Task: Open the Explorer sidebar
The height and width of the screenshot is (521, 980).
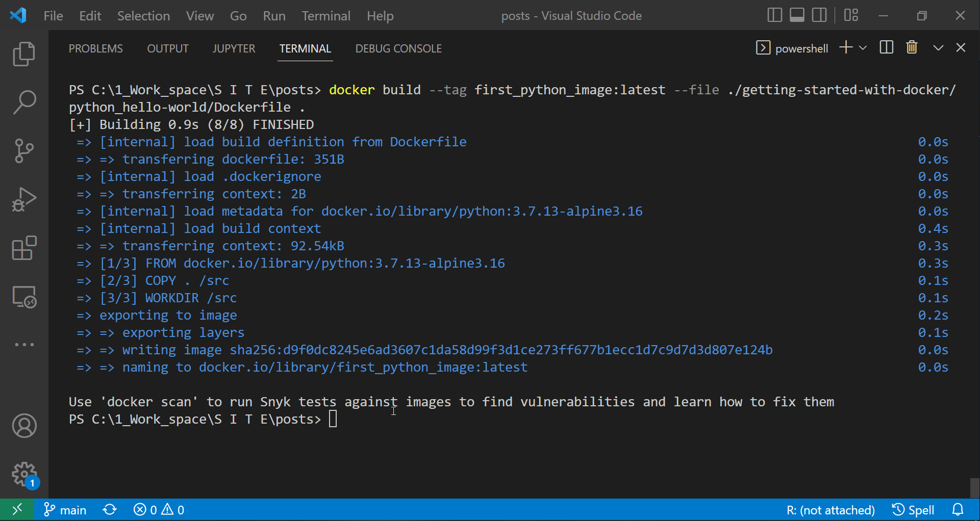Action: pyautogui.click(x=24, y=54)
